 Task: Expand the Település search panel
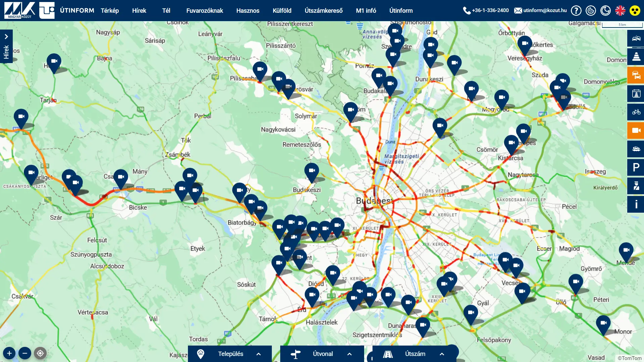pyautogui.click(x=230, y=354)
